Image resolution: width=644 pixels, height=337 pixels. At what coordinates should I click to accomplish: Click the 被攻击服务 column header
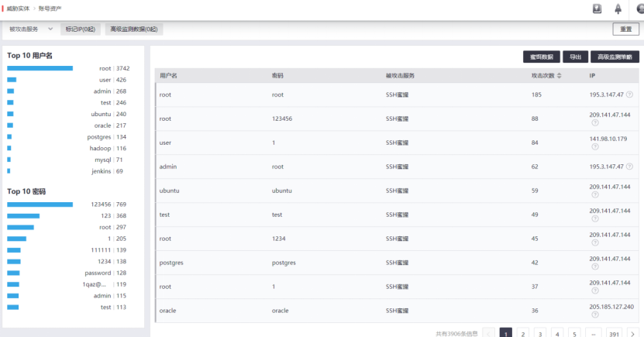click(400, 75)
